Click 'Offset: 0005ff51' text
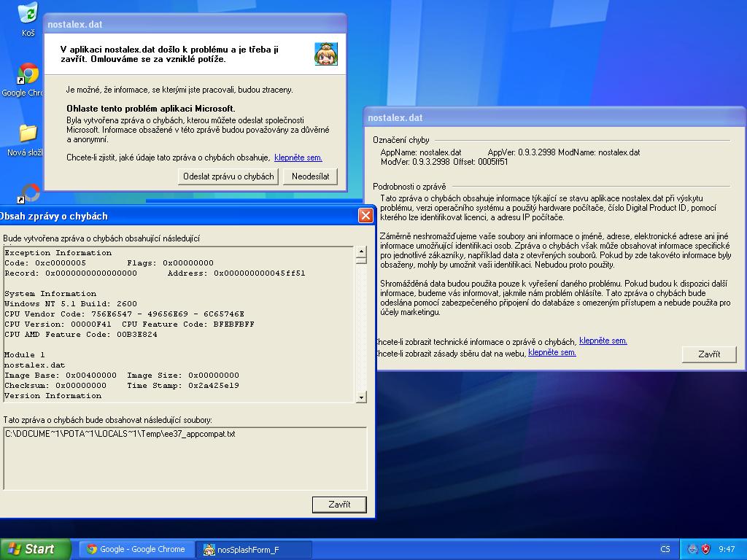Image resolution: width=747 pixels, height=560 pixels. point(480,163)
